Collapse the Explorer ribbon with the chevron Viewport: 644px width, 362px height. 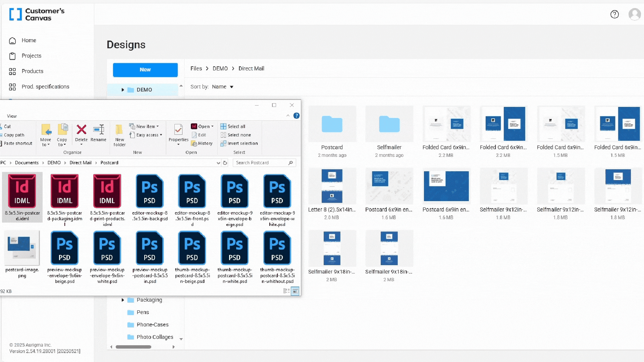(288, 116)
